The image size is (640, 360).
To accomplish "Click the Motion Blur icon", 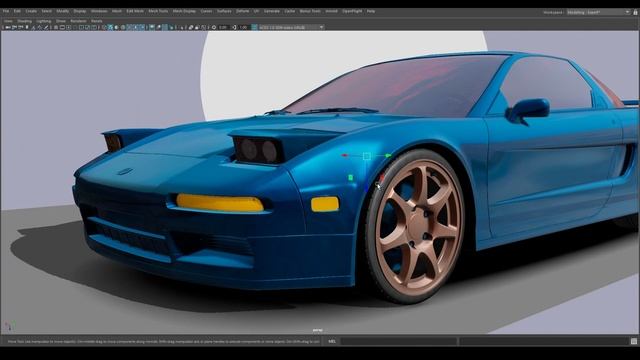I will click(x=159, y=27).
